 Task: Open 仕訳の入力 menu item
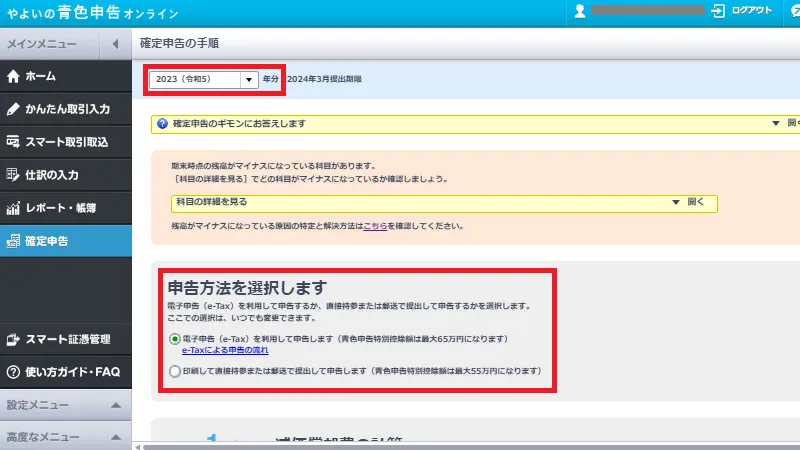click(66, 174)
